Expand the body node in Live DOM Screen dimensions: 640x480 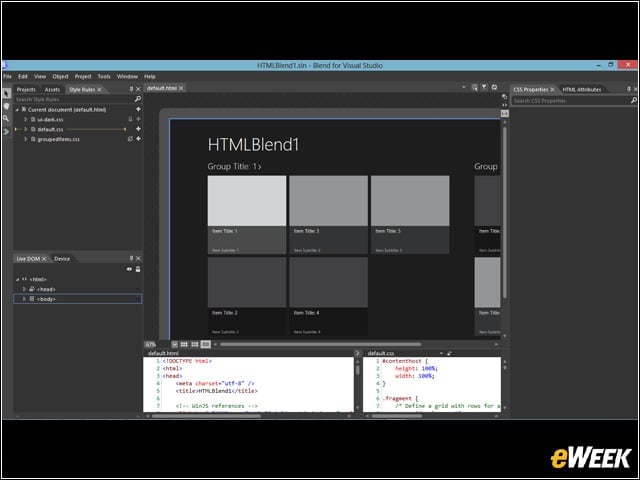tap(24, 299)
